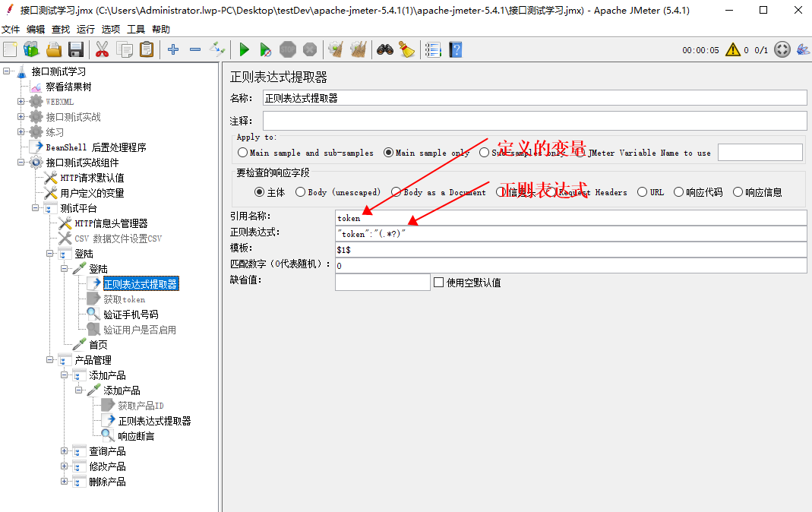
Task: Click the remote engines circular icon
Action: coord(782,49)
